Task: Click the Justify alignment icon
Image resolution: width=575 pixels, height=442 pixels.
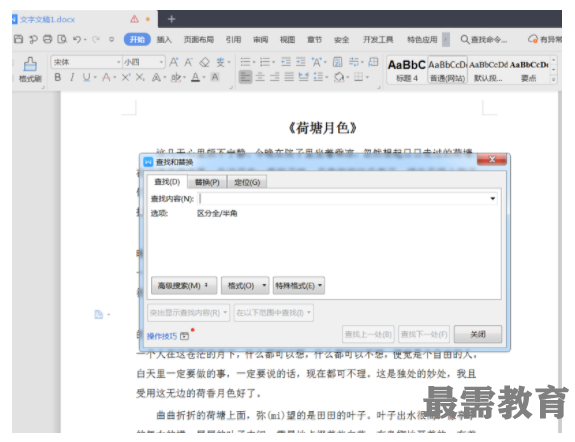Action: point(289,77)
